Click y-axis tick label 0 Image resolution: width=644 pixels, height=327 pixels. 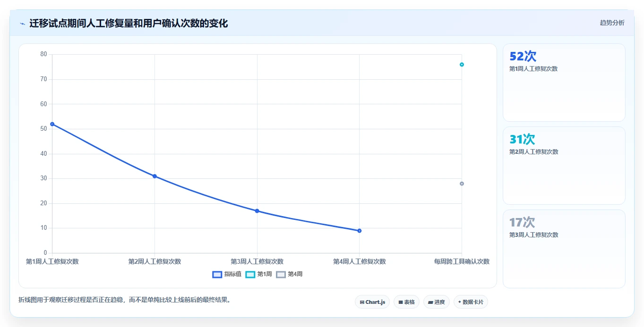click(x=45, y=253)
